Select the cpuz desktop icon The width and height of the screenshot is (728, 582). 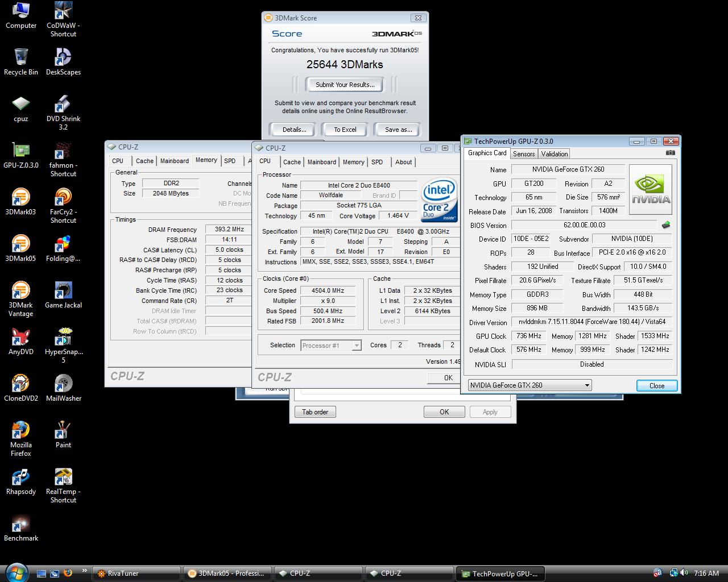21,109
